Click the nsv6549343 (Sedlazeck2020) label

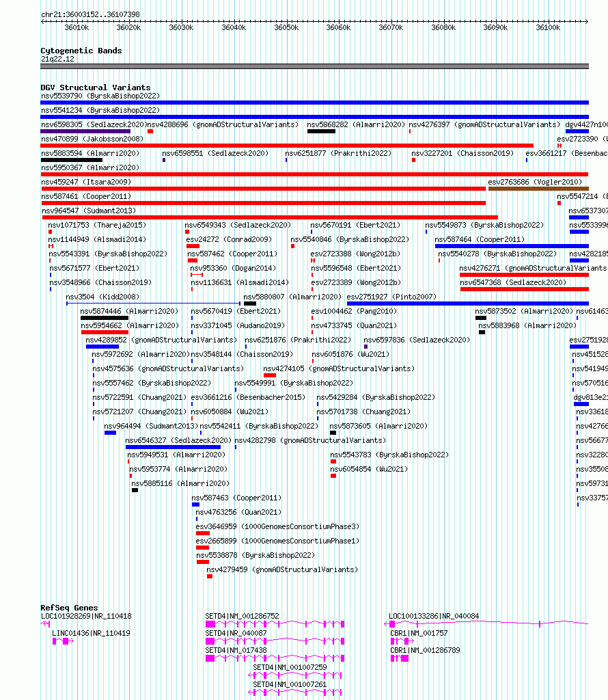click(x=238, y=225)
